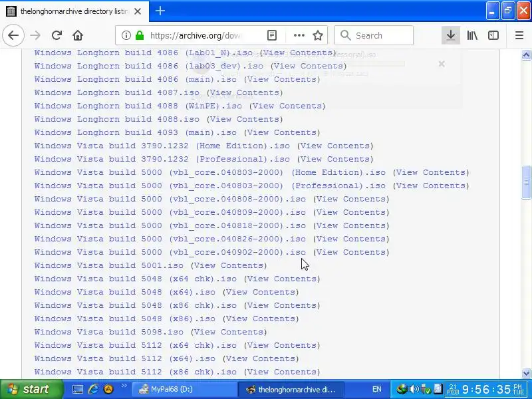Open Windows Longhorn build 4086 (Lab01_N).iso
Screen dimensions: 532x399
tap(143, 53)
